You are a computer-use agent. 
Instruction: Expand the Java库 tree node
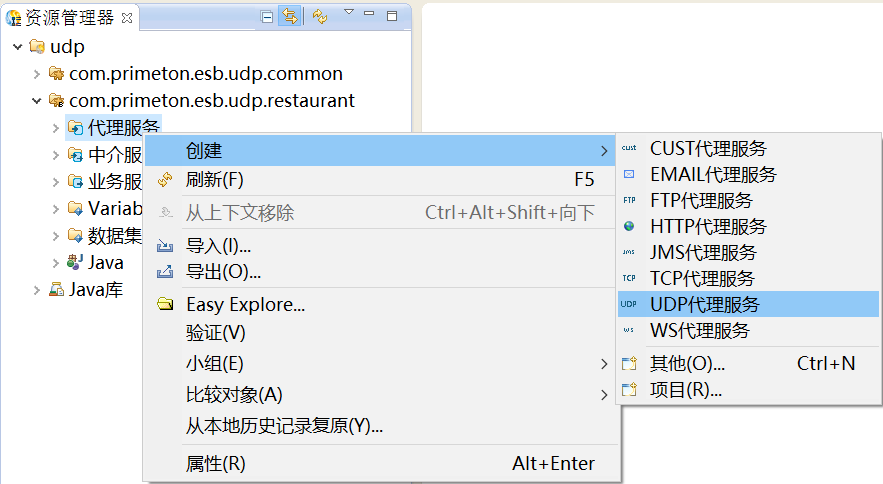37,290
